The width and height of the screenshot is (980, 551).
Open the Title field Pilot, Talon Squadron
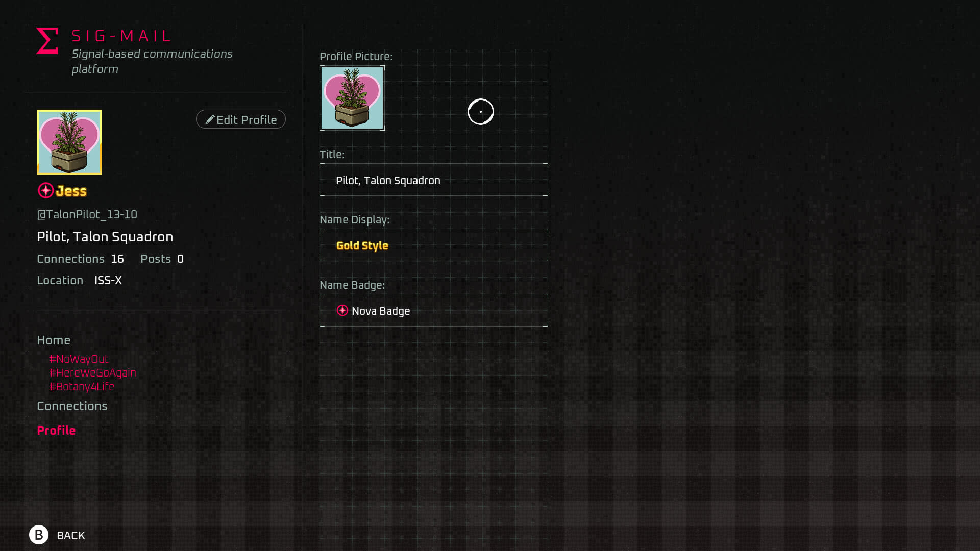(x=434, y=180)
